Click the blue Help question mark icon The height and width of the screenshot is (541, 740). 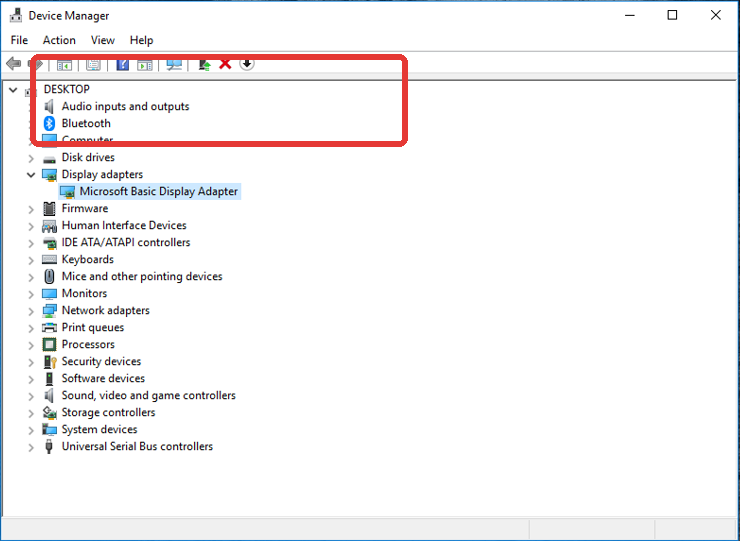(122, 65)
